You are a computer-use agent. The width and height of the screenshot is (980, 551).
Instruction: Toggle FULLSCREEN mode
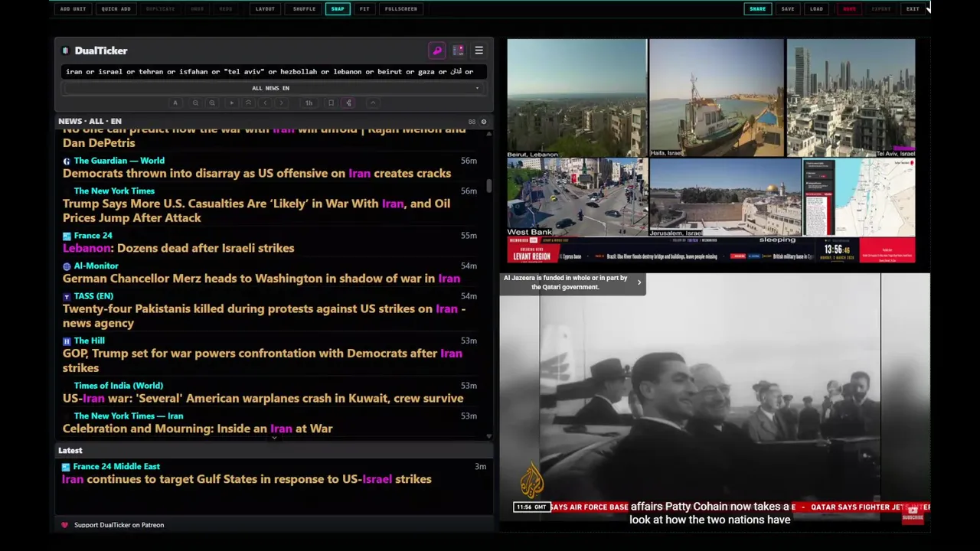click(401, 9)
